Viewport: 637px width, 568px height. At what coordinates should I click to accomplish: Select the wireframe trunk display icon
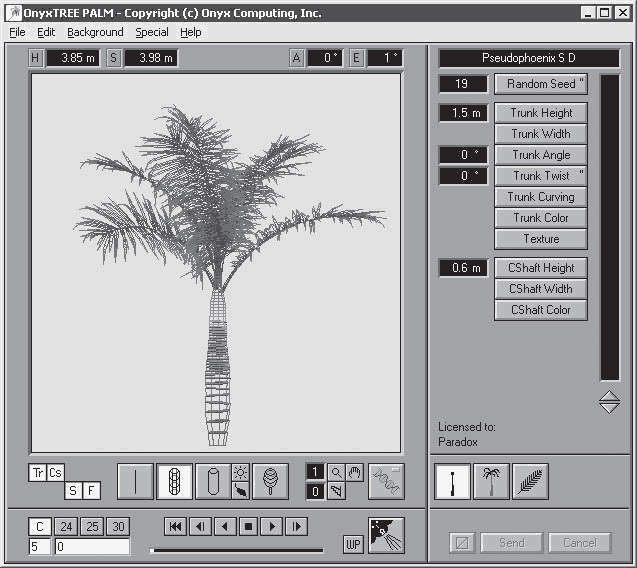174,481
